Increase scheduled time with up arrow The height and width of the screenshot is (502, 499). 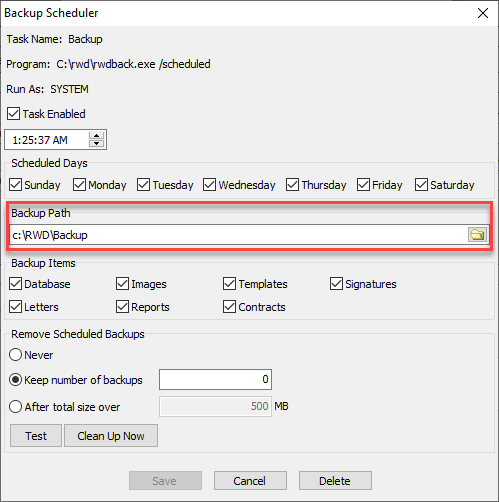coord(97,135)
